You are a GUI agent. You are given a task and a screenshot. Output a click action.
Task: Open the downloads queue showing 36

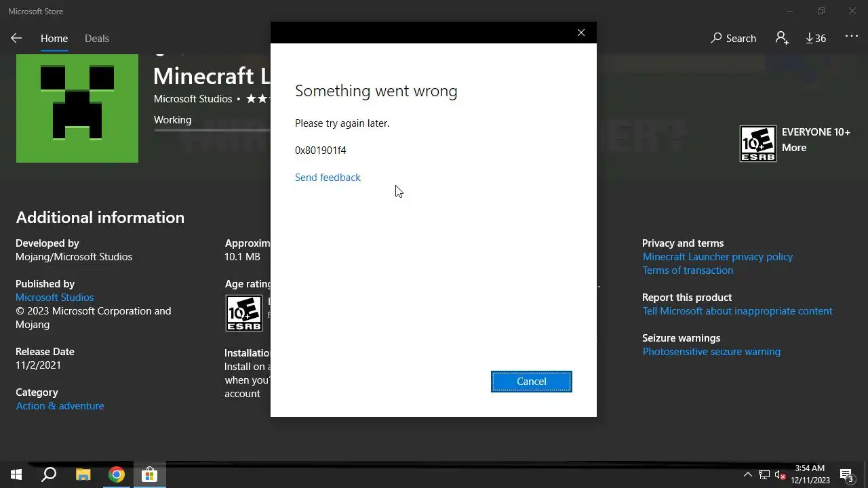click(x=816, y=39)
